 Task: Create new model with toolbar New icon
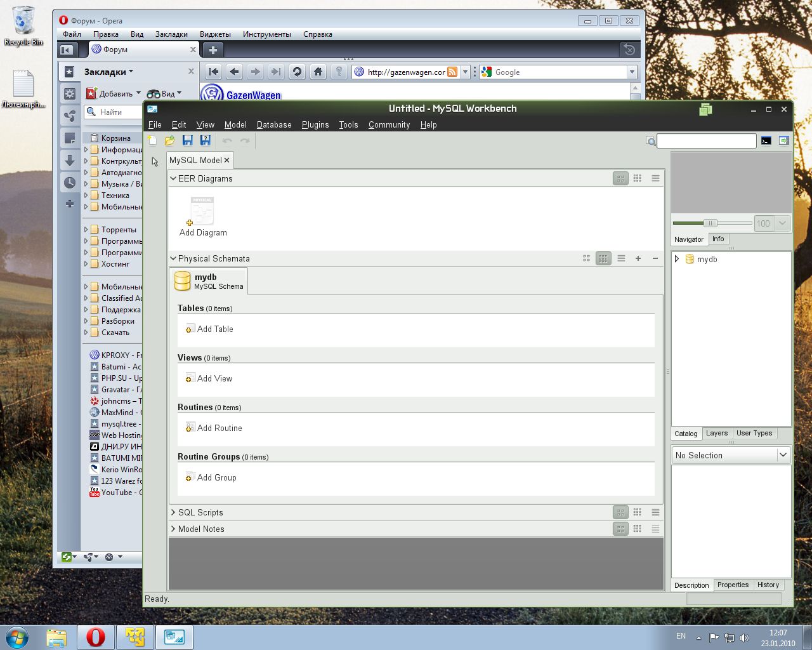152,141
